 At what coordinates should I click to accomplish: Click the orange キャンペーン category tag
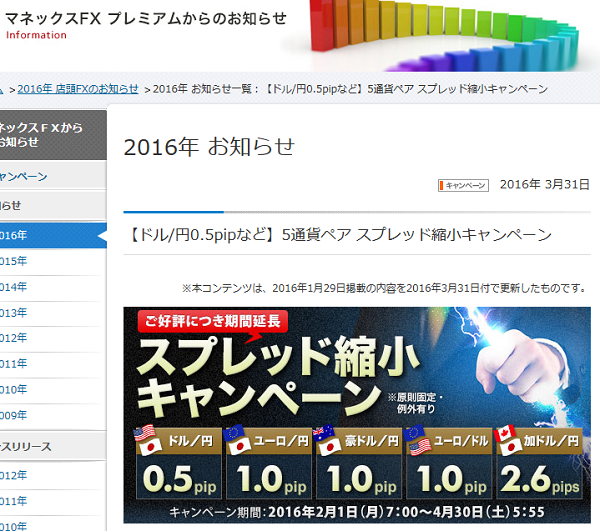click(x=463, y=186)
